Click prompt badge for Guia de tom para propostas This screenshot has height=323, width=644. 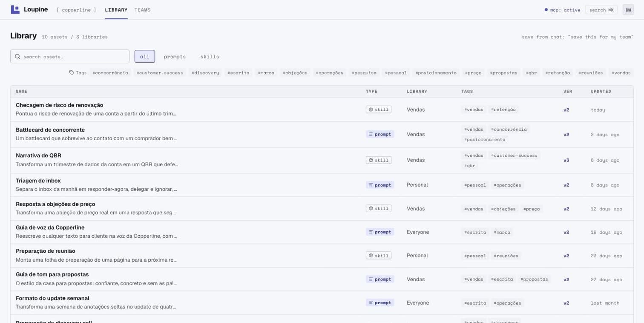[x=380, y=279]
